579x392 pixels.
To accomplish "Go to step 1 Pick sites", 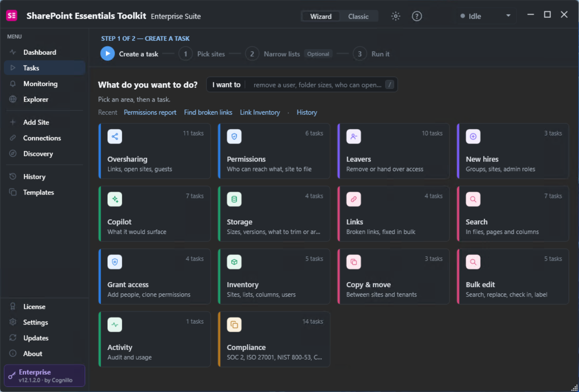I will click(x=202, y=54).
